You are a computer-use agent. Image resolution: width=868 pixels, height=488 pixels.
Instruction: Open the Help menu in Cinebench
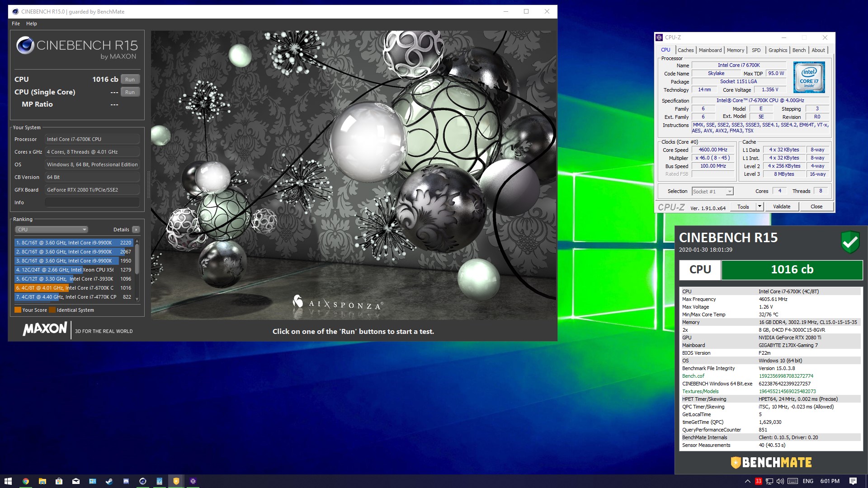(32, 23)
